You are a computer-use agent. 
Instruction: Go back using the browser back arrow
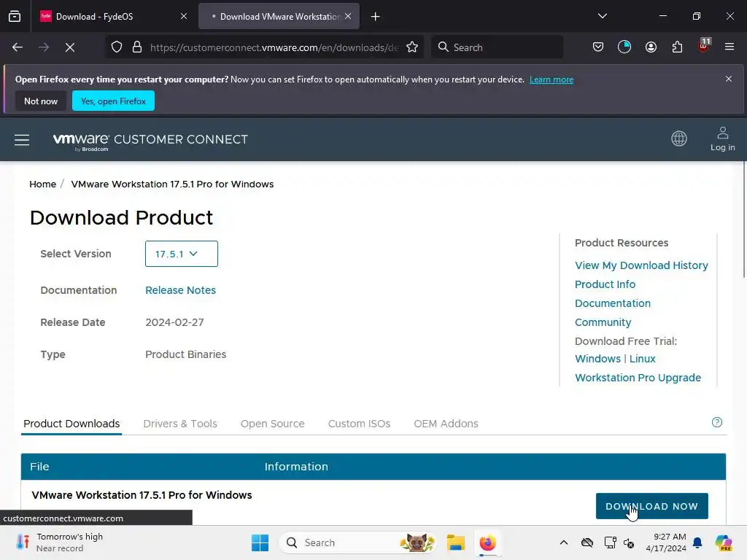18,47
